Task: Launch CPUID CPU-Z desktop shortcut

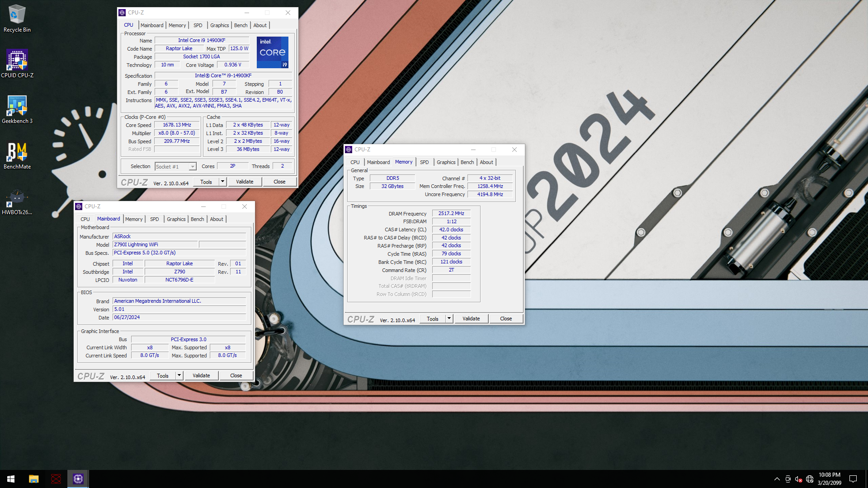Action: [17, 64]
